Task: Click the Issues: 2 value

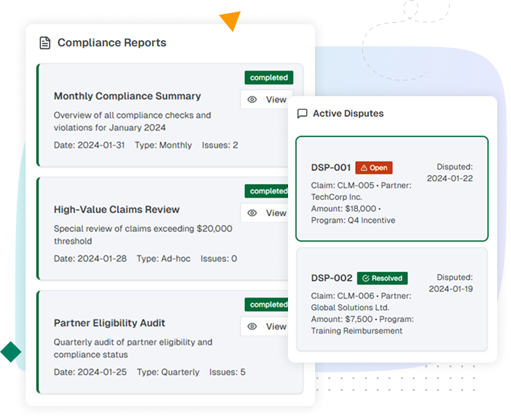Action: point(220,145)
